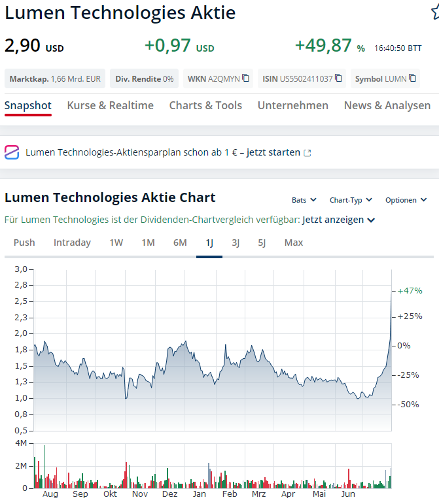Open the Bats exchange dropdown

(304, 200)
